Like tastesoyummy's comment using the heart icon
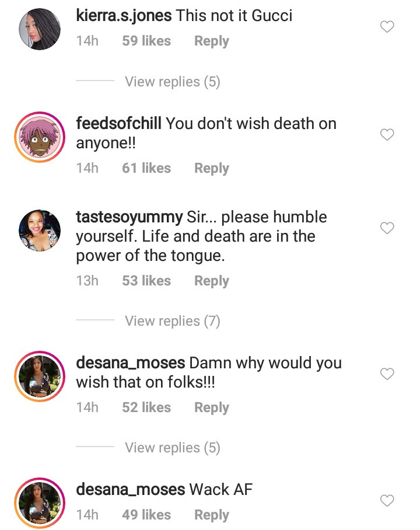Screen dimensions: 420x530 387,228
